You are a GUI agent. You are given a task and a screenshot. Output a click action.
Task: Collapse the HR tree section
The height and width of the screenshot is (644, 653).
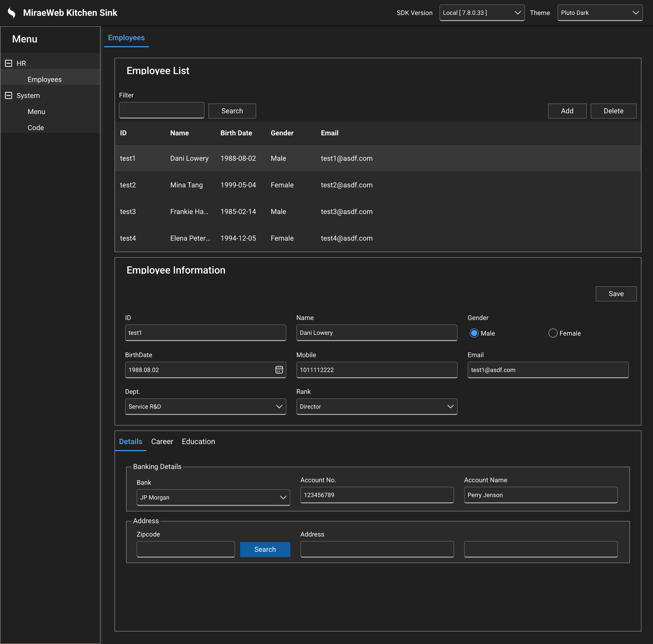[8, 63]
